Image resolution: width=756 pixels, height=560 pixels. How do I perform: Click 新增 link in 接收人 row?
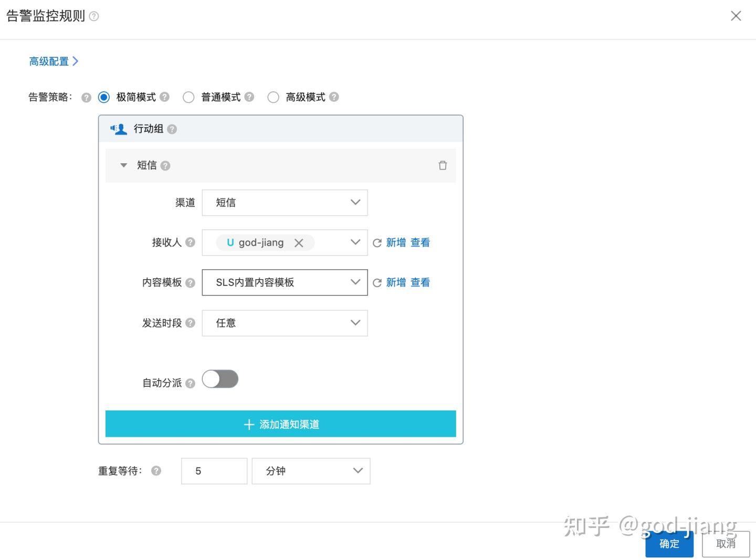click(396, 242)
